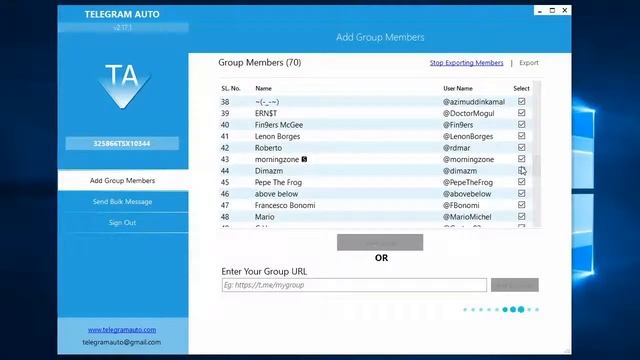Click the greyed button above OR
This screenshot has height=360, width=640.
pos(380,242)
